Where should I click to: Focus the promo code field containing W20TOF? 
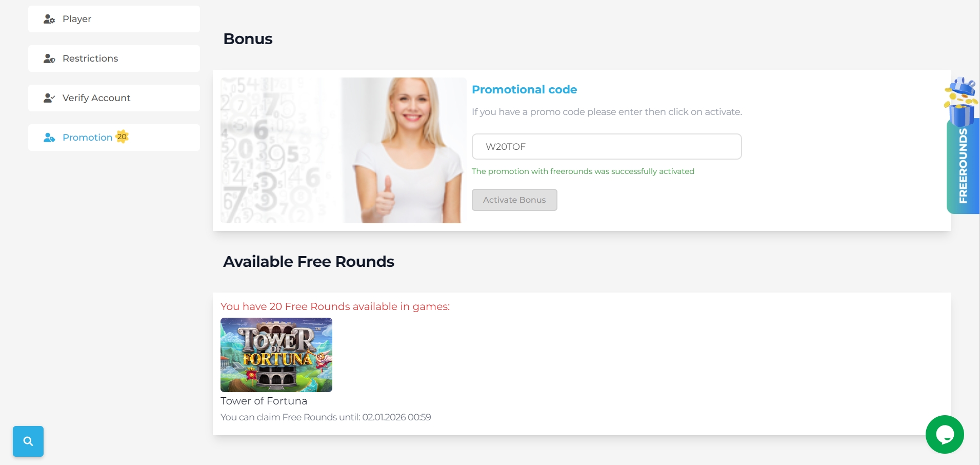click(x=607, y=147)
